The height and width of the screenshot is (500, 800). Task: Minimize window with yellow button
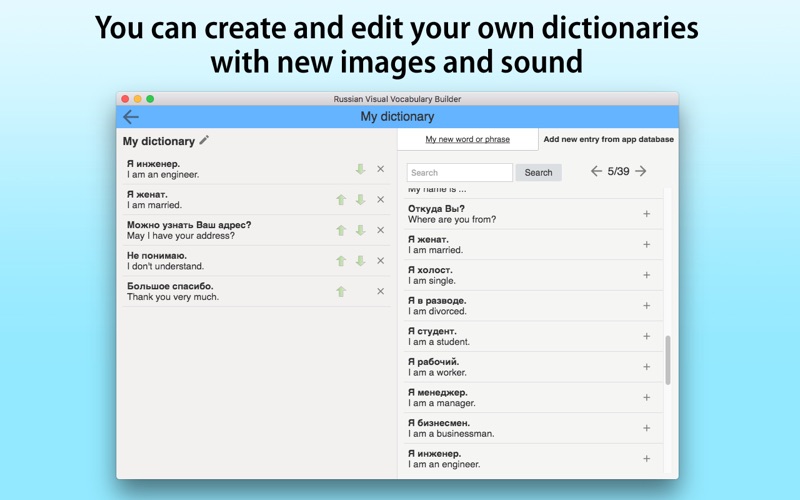click(x=138, y=99)
